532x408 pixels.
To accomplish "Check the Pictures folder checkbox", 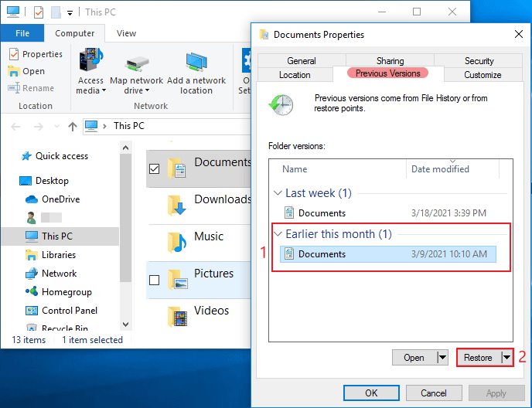I will coord(155,280).
